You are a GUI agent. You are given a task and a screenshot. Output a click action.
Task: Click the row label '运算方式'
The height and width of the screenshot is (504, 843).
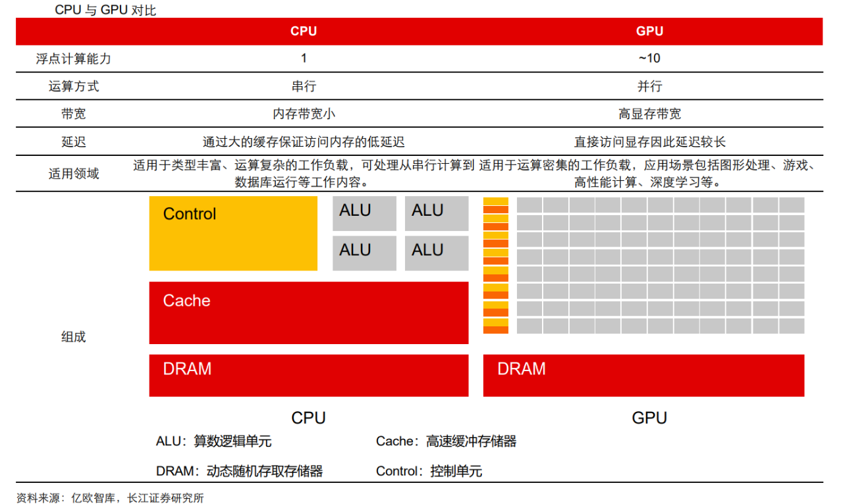(74, 86)
